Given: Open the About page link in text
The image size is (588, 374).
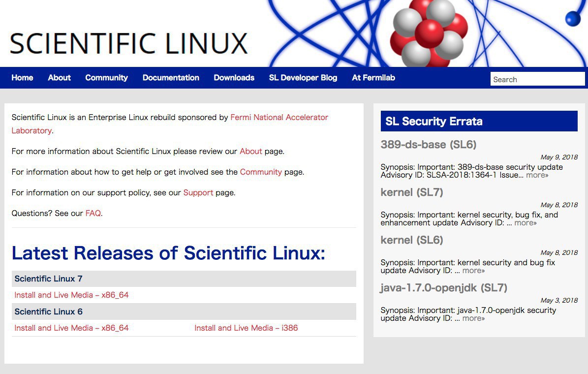Looking at the screenshot, I should pos(251,151).
